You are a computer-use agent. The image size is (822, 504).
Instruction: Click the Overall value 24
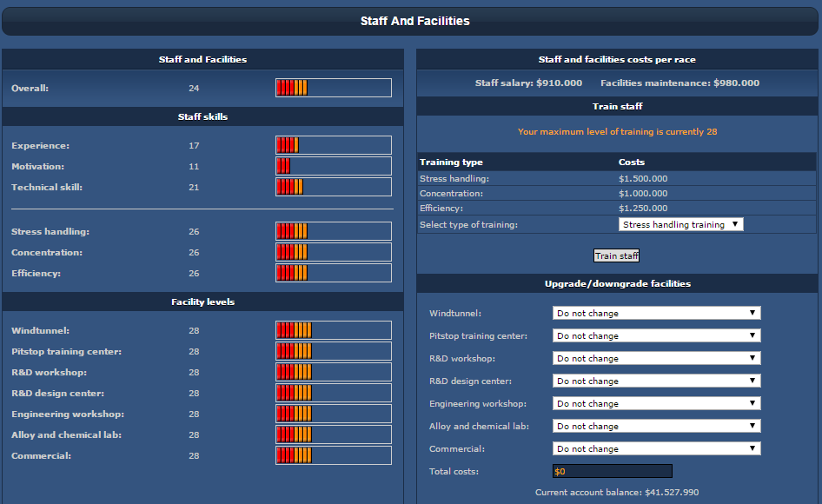194,88
